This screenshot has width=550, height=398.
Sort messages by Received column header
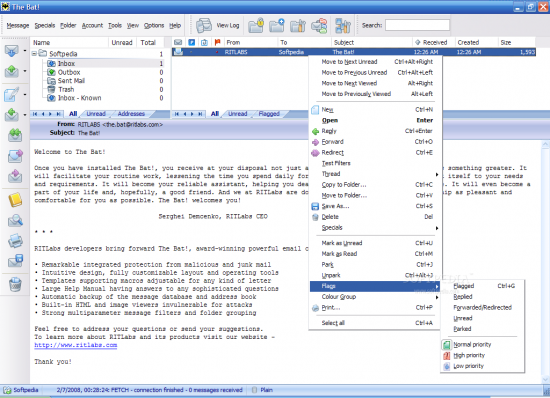coord(434,42)
